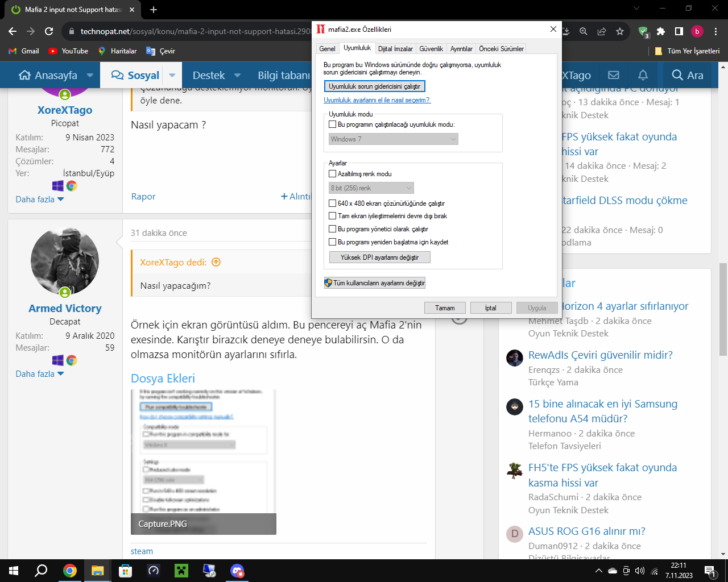
Task: Confirm dialog with Tamam
Action: (445, 308)
